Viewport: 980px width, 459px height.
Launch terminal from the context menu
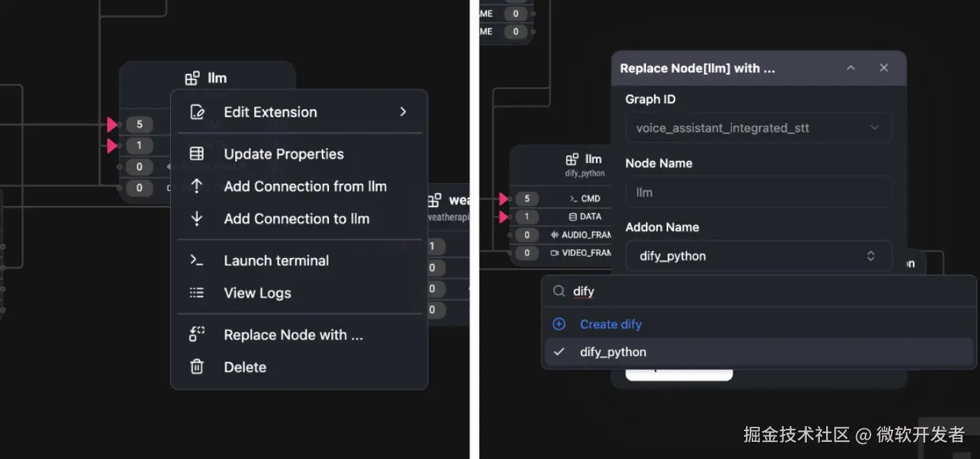299,261
